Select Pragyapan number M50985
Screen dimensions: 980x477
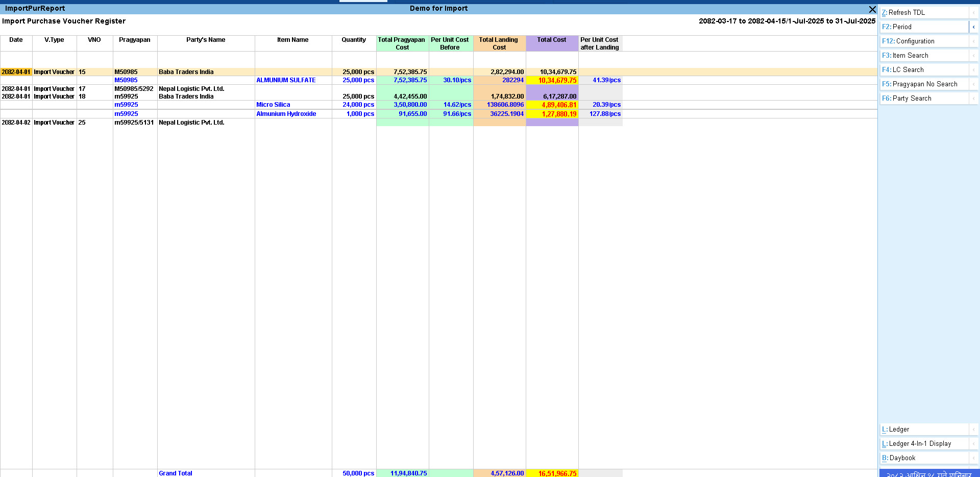[126, 80]
